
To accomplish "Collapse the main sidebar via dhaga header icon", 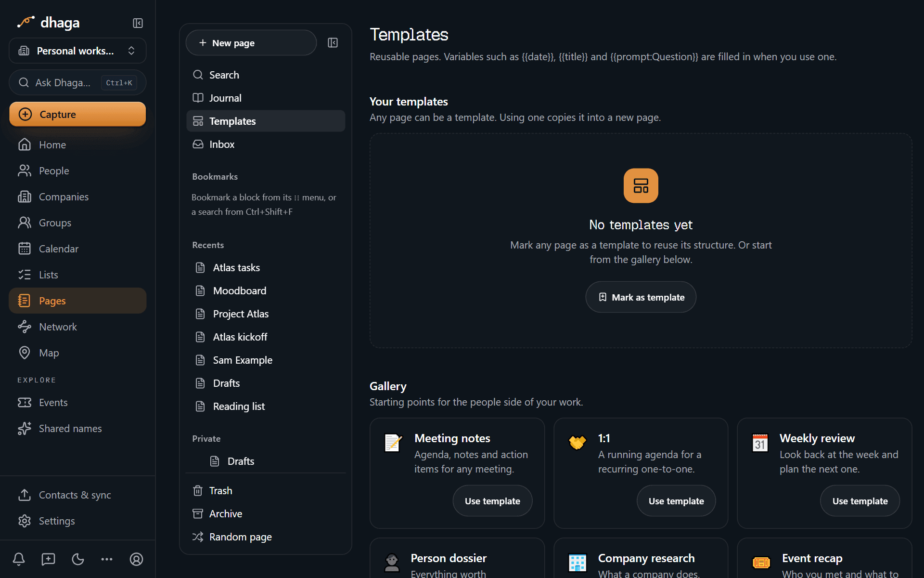I will (138, 23).
